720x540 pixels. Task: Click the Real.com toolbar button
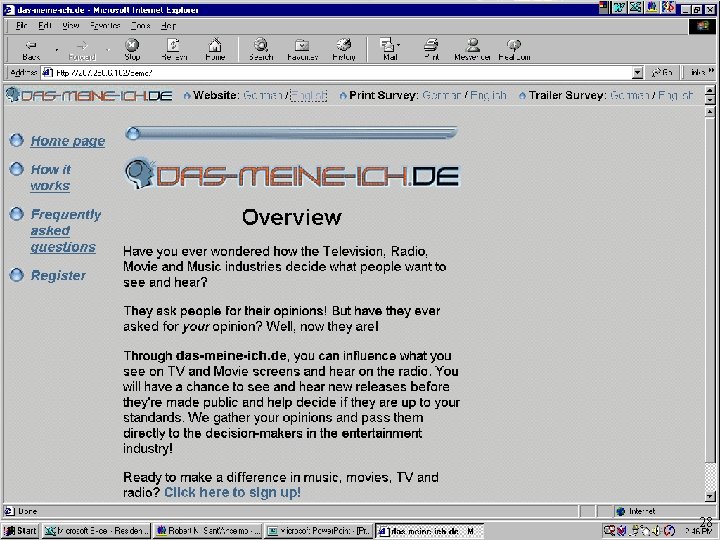point(514,50)
